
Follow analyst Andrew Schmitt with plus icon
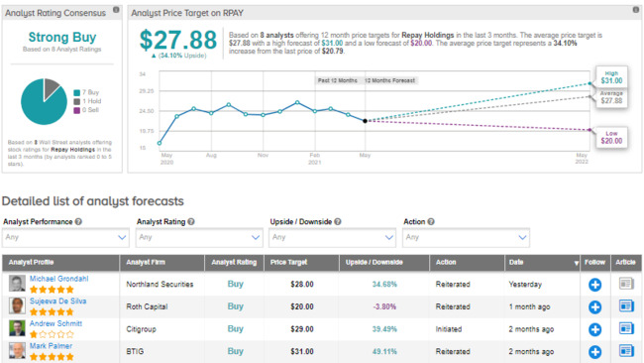point(594,329)
